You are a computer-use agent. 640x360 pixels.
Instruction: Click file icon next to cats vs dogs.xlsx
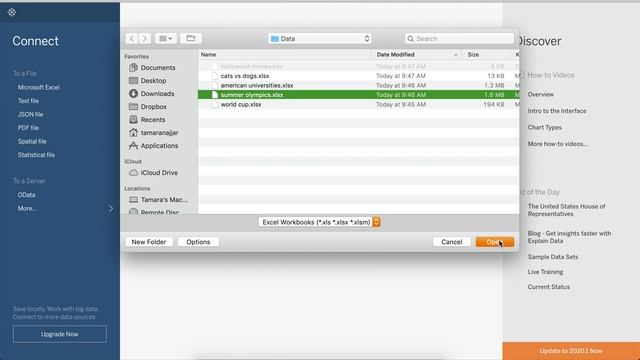click(215, 76)
